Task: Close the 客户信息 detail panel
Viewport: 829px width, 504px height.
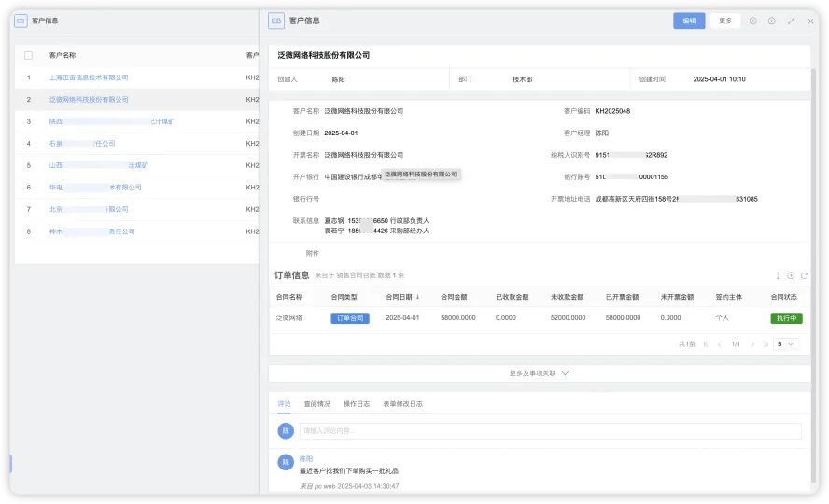Action: (810, 21)
